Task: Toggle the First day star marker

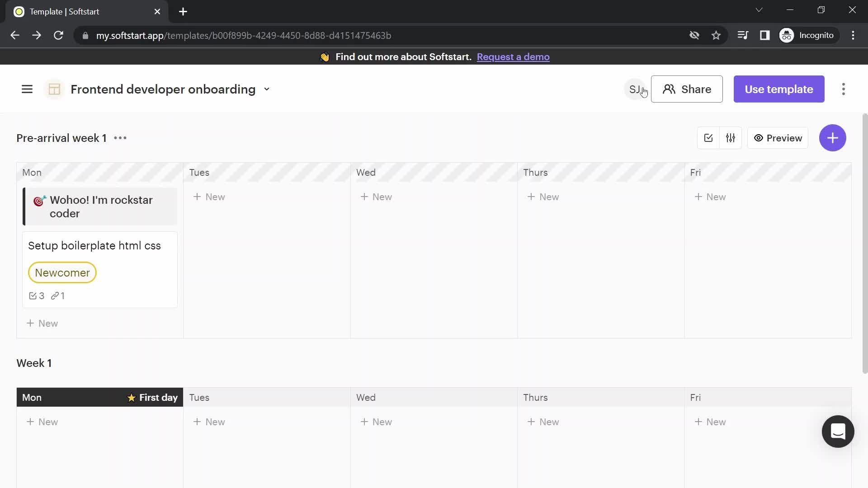Action: click(x=131, y=398)
